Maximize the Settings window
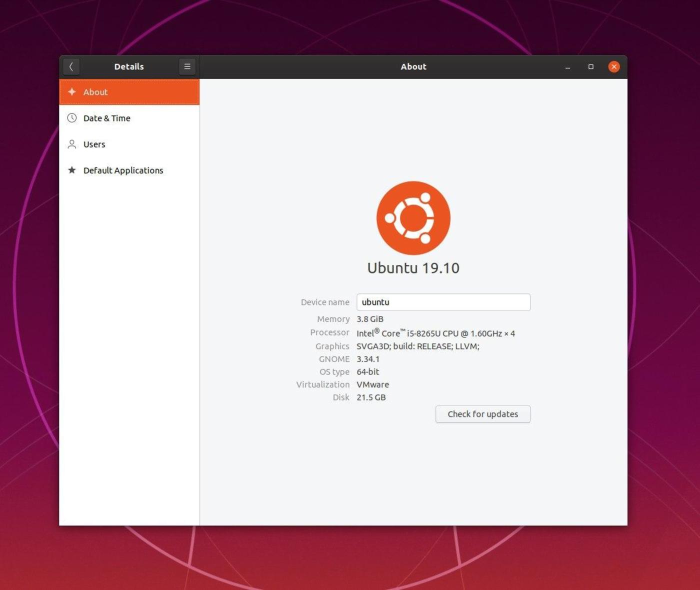The height and width of the screenshot is (590, 700). (x=590, y=66)
